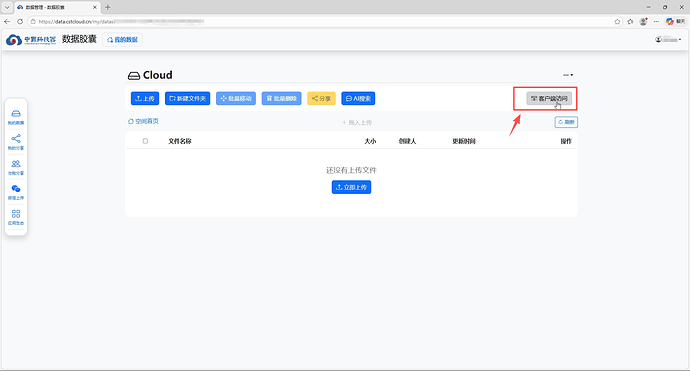Click the 客户端访问 client access button
This screenshot has height=371, width=690.
(x=549, y=99)
